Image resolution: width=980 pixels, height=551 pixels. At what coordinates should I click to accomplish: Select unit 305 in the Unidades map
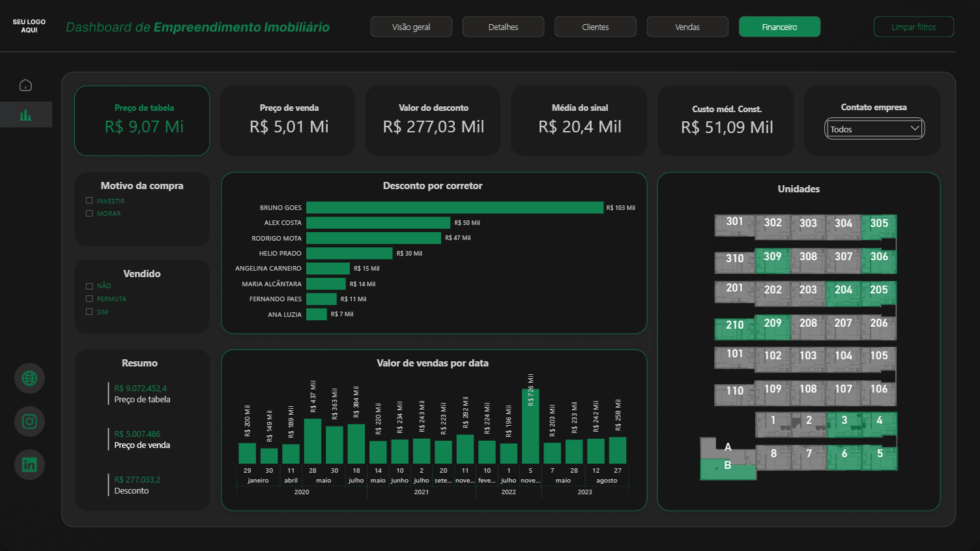tap(879, 223)
